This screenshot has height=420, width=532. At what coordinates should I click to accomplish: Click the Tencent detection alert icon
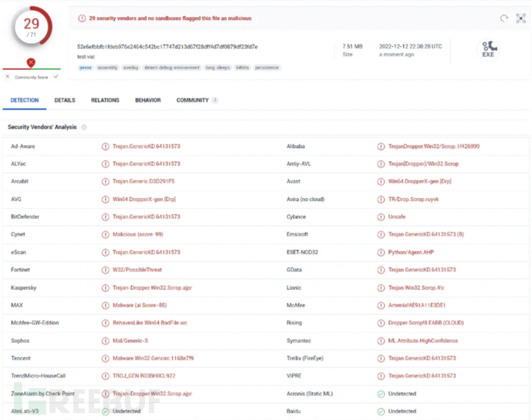pyautogui.click(x=106, y=358)
